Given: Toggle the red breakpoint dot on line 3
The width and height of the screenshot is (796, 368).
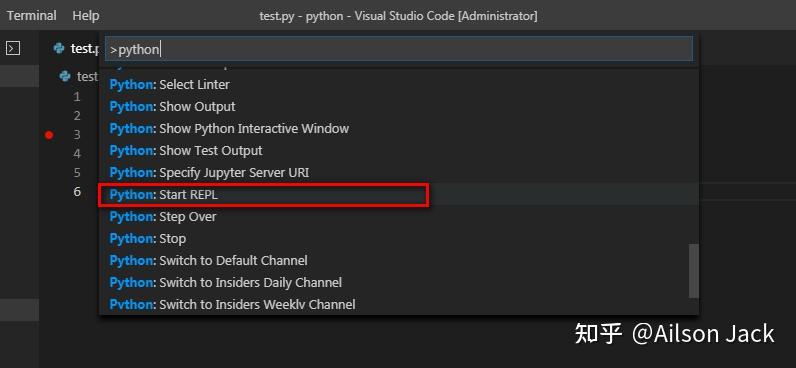Looking at the screenshot, I should pos(49,135).
